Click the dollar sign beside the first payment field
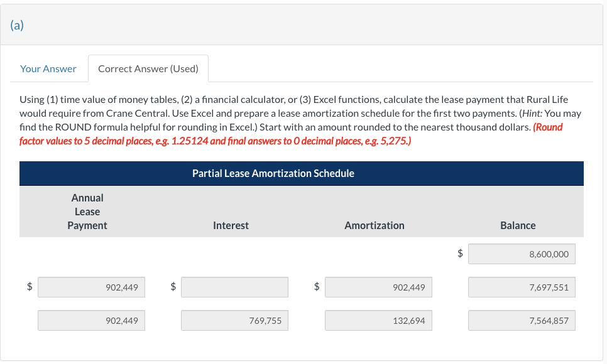607x364 pixels. click(29, 287)
